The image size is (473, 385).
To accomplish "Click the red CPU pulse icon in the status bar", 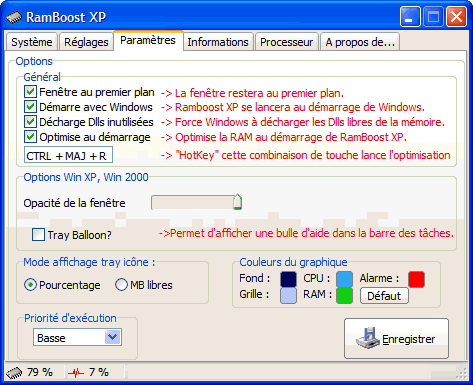I will click(76, 373).
